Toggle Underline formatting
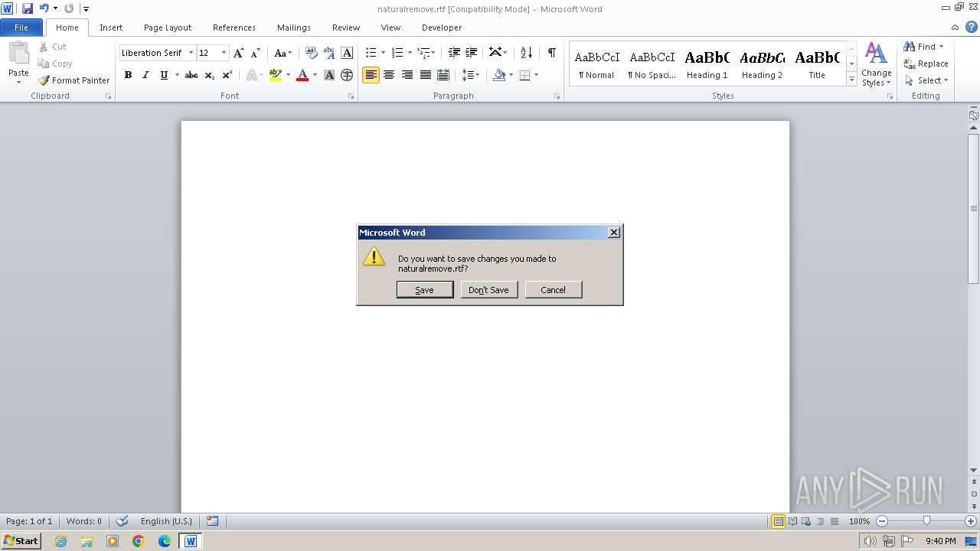The width and height of the screenshot is (980, 551). point(164,75)
